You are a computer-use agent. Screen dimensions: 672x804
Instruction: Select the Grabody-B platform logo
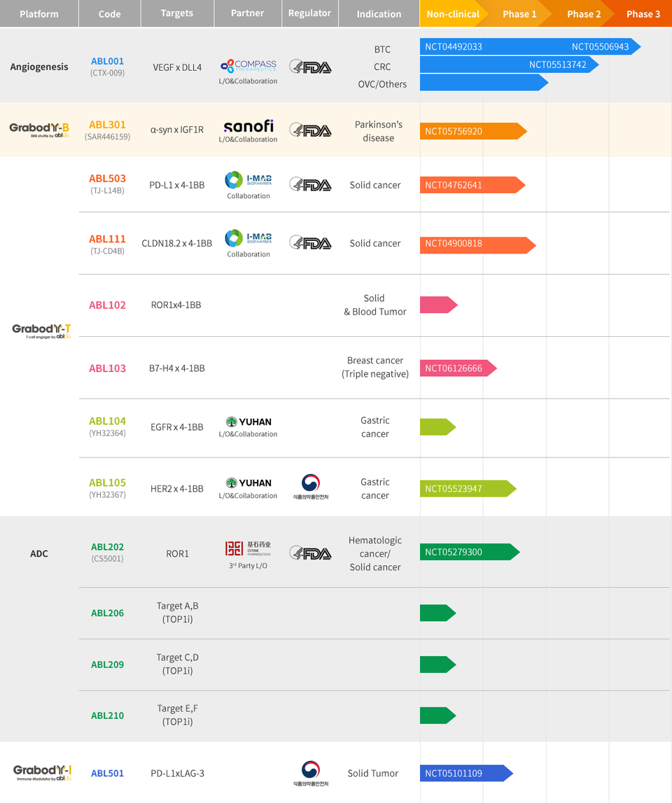[38, 129]
